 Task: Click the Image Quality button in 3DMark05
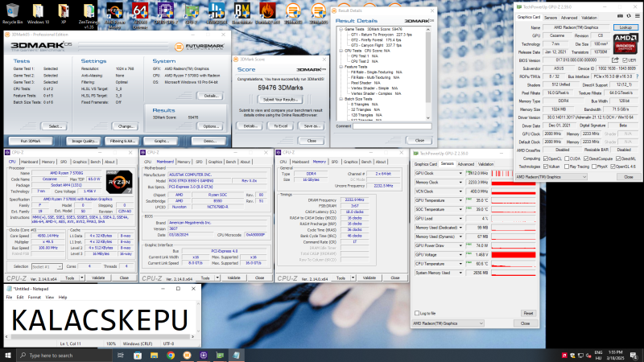click(x=84, y=141)
